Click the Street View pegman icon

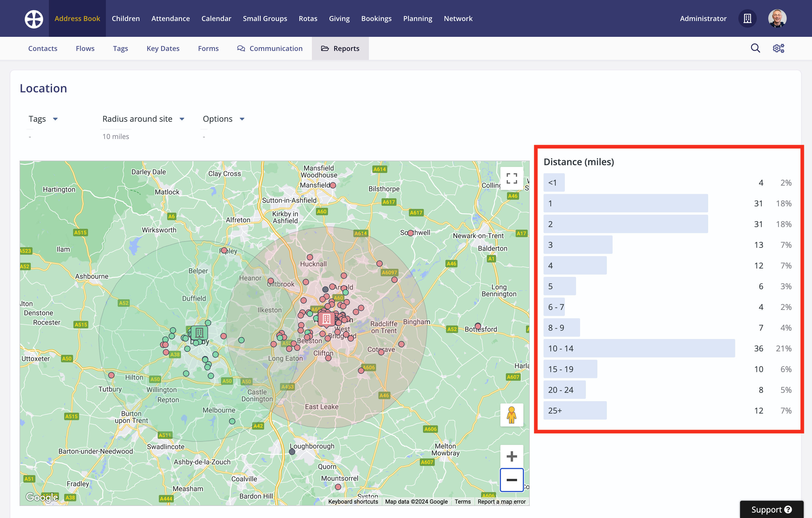pos(512,415)
